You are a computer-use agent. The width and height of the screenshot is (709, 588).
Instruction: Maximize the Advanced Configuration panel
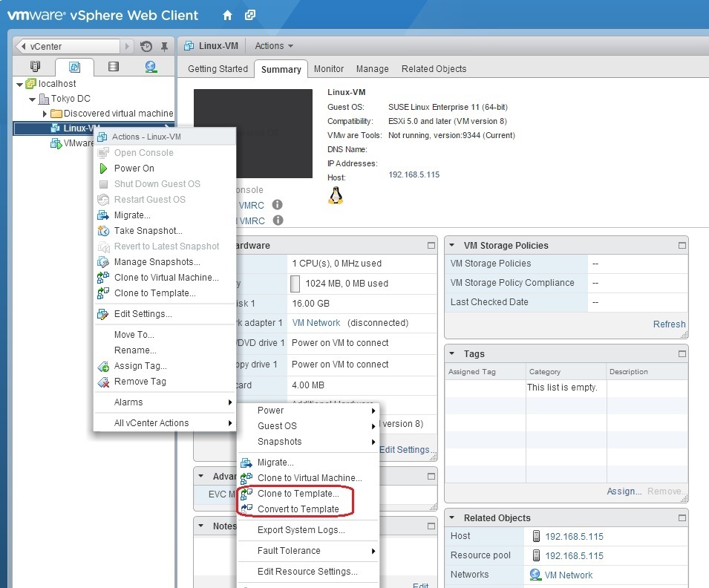[431, 477]
